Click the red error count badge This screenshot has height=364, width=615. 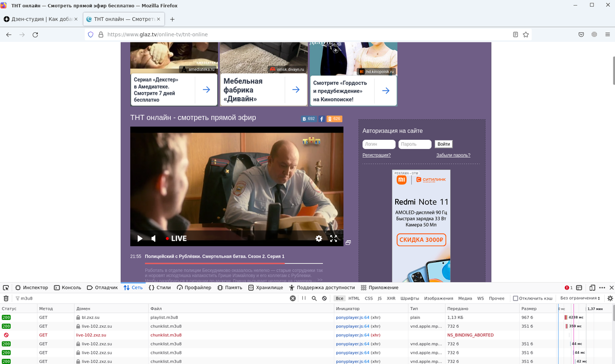coord(569,288)
